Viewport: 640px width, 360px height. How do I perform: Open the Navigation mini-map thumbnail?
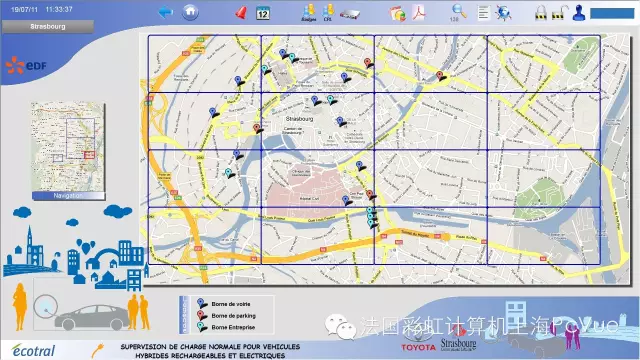(68, 147)
